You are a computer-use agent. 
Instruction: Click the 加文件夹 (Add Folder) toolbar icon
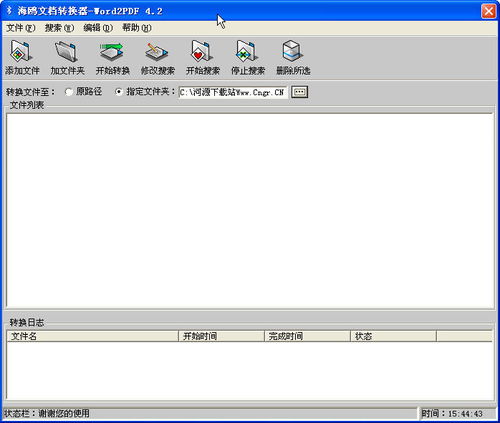67,57
